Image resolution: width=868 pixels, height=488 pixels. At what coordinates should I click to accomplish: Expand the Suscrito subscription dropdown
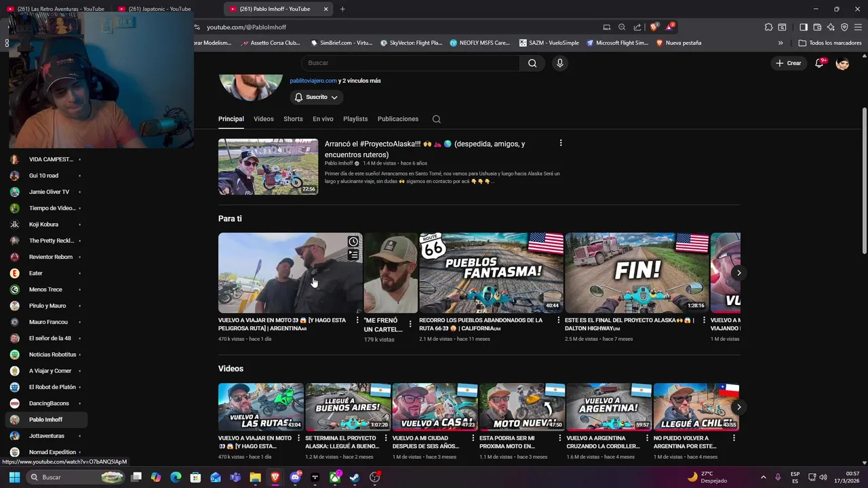(x=316, y=97)
